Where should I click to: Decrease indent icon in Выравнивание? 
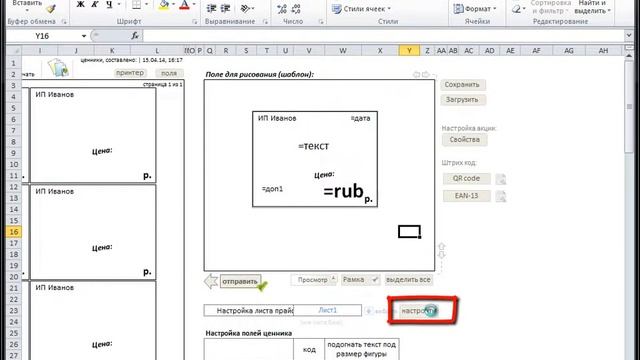[x=211, y=9]
